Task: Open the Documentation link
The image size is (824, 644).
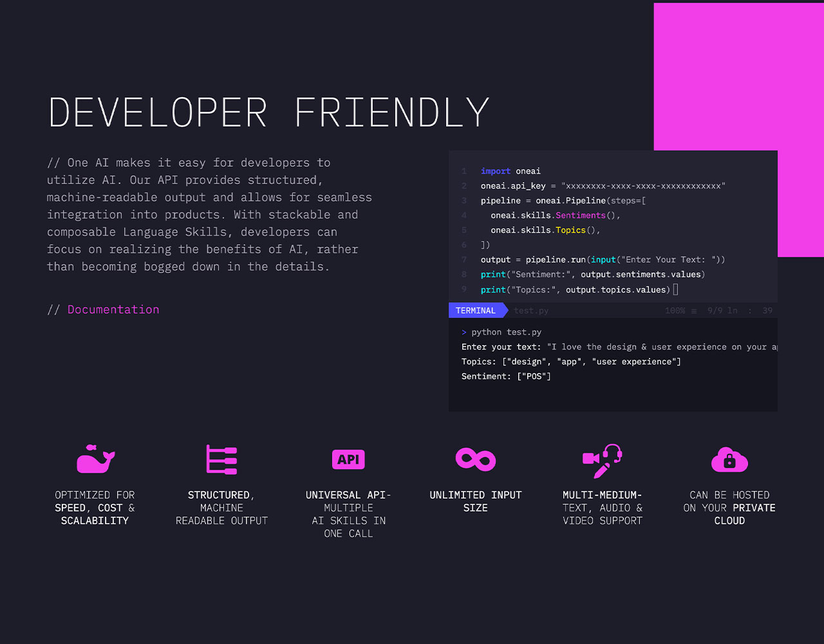Action: (113, 310)
